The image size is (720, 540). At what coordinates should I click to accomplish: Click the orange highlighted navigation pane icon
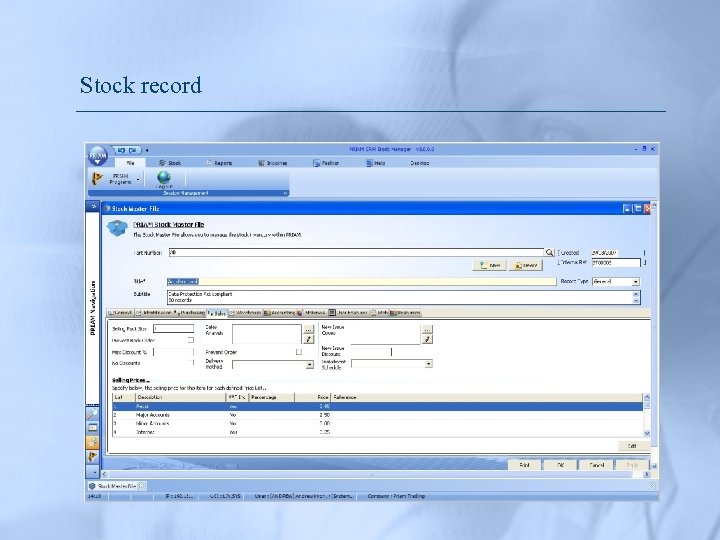(x=93, y=442)
